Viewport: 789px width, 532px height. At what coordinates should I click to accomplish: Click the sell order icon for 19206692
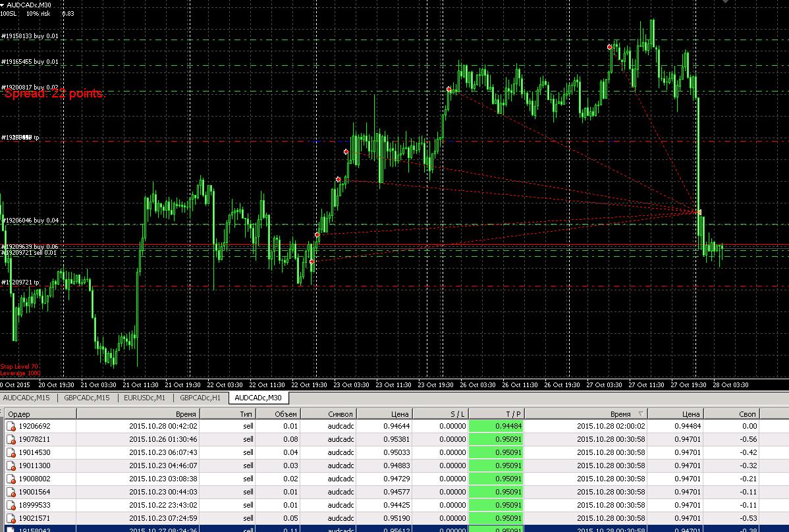coord(11,427)
